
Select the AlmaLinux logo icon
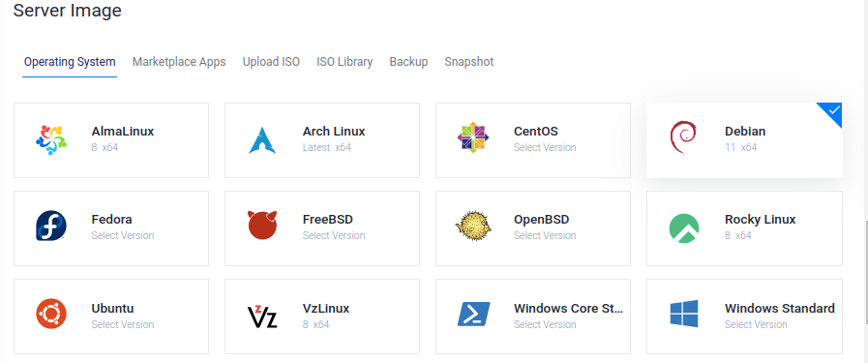pos(51,139)
